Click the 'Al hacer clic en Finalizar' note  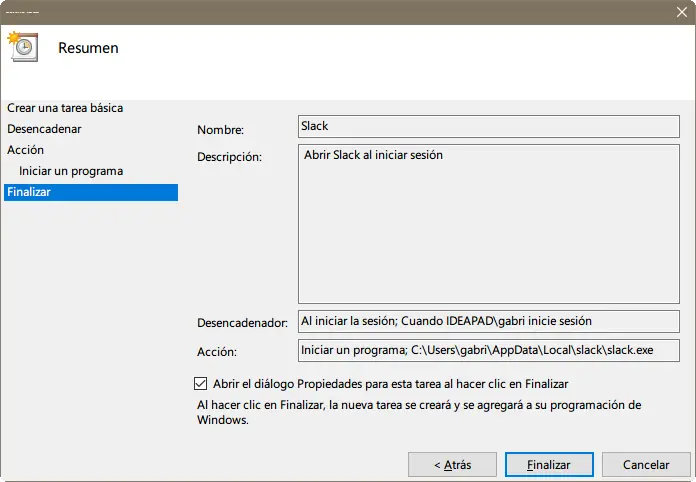(x=419, y=412)
